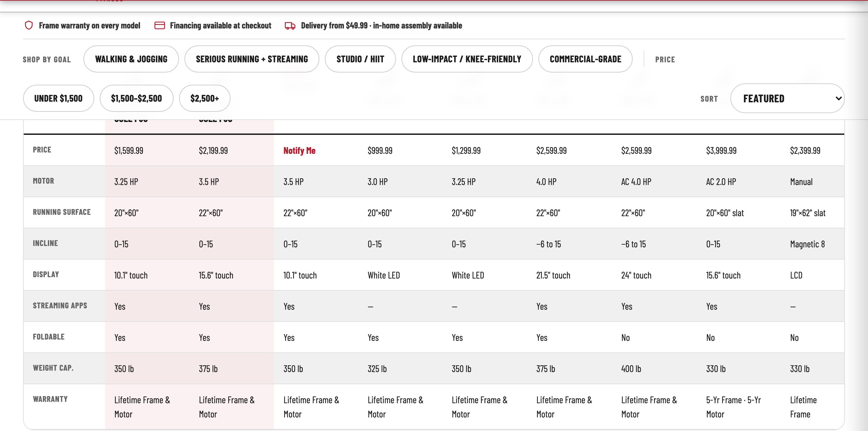This screenshot has width=868, height=431.
Task: Choose the Studio / HIIT filter
Action: point(360,59)
